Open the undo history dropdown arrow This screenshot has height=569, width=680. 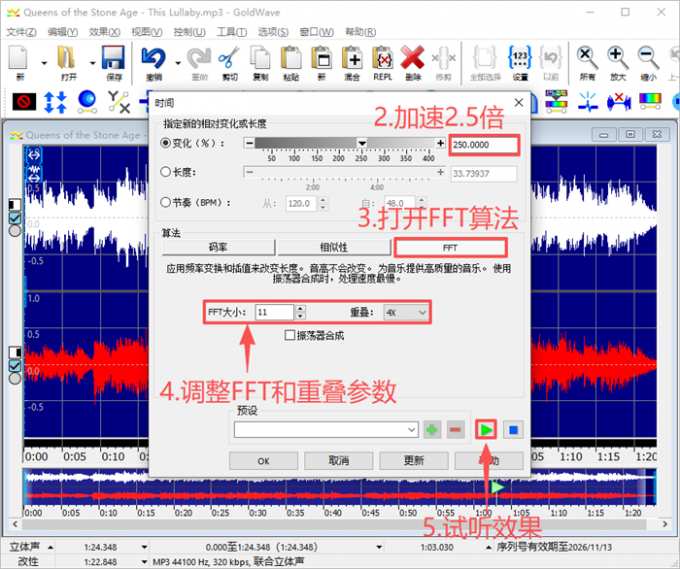point(178,63)
